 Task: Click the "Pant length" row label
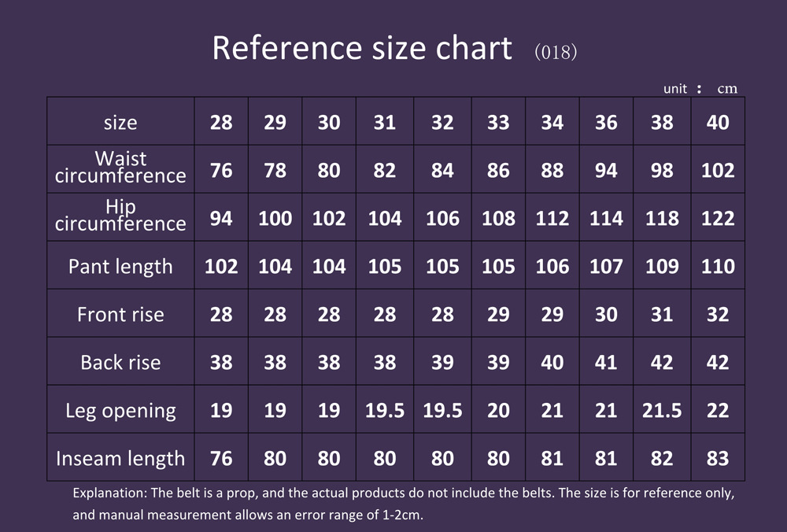coord(120,266)
